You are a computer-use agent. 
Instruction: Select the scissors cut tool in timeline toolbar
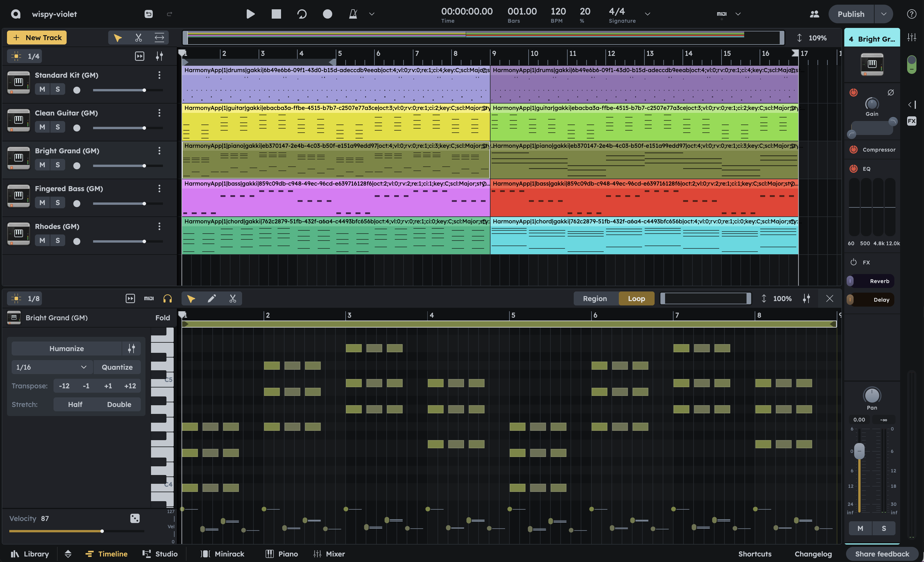138,38
